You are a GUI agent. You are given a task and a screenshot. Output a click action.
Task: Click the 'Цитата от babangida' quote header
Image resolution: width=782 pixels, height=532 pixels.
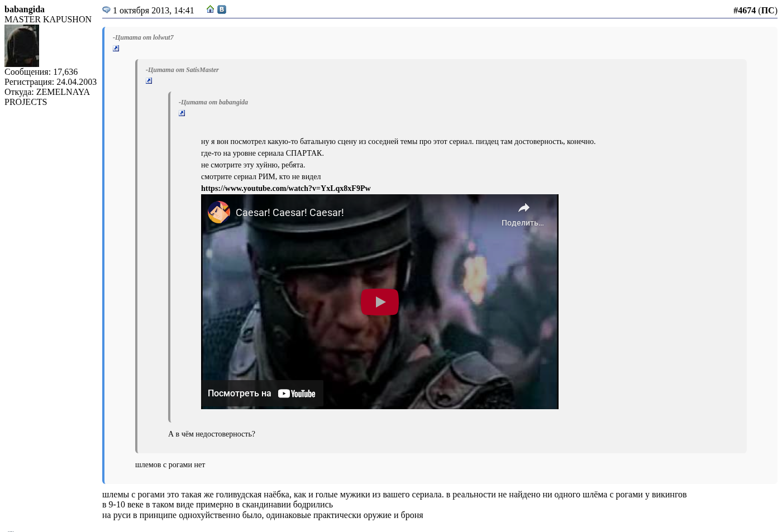click(x=214, y=102)
